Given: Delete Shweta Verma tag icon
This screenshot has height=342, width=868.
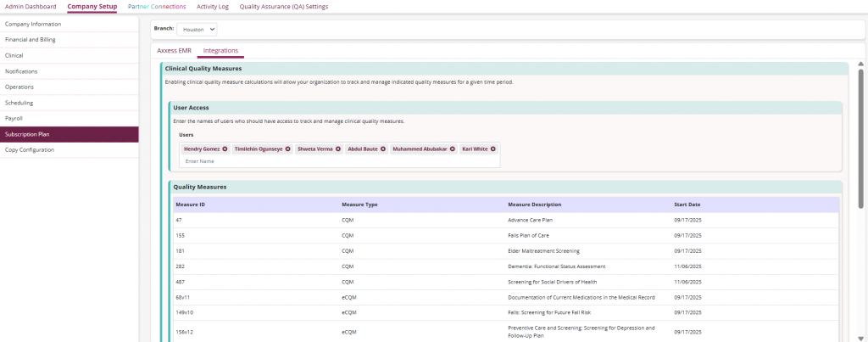Looking at the screenshot, I should pyautogui.click(x=338, y=149).
